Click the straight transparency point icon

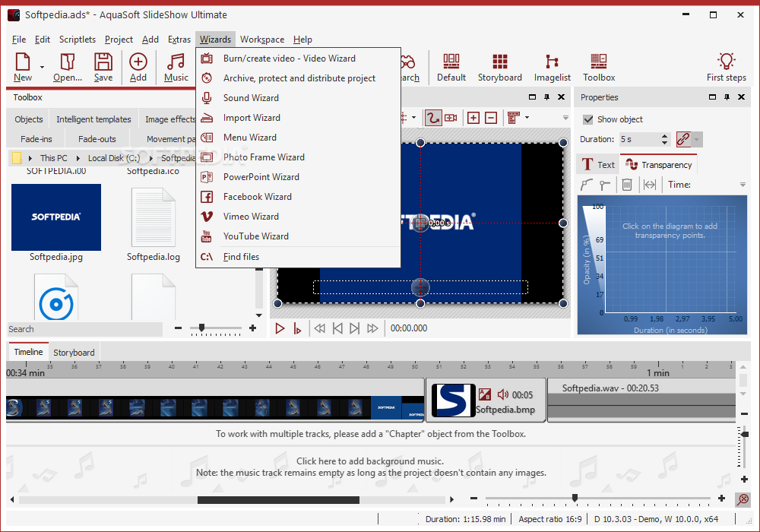click(x=604, y=185)
